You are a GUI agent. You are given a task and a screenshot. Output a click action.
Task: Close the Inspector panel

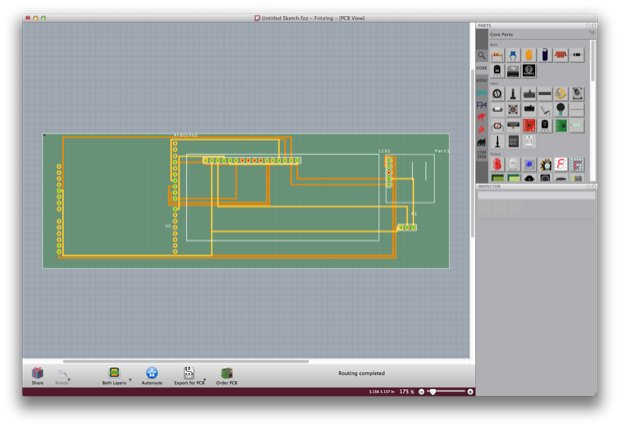click(x=594, y=186)
